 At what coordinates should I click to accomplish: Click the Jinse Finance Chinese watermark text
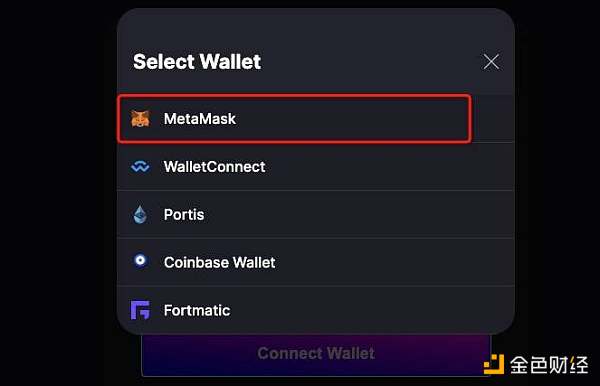549,365
